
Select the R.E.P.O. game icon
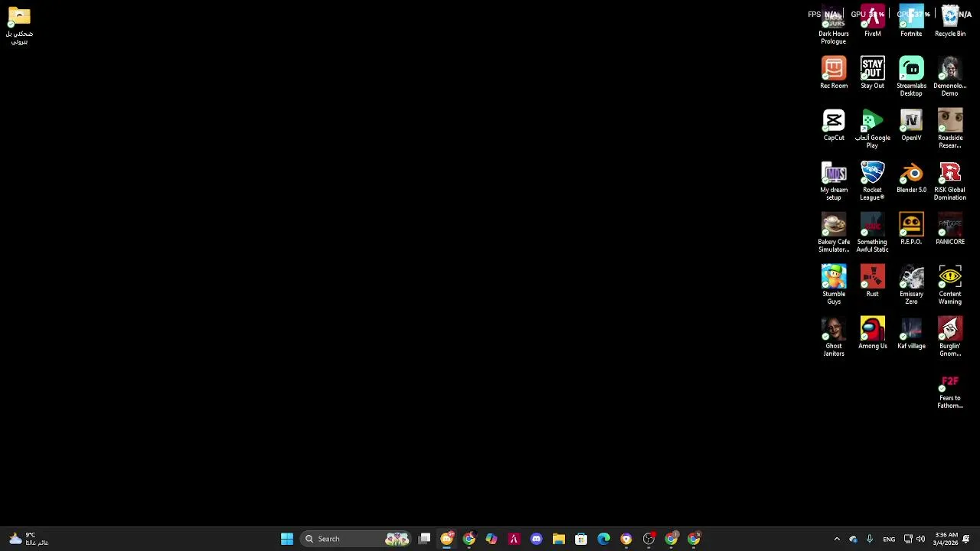click(911, 230)
